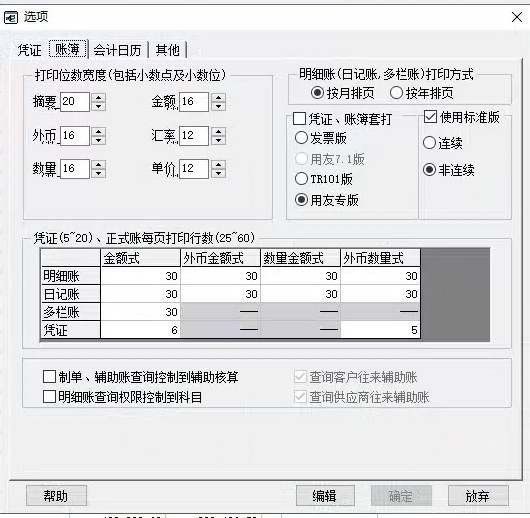
Task: Increase the 摘要 width spinner up arrow
Action: (x=99, y=97)
